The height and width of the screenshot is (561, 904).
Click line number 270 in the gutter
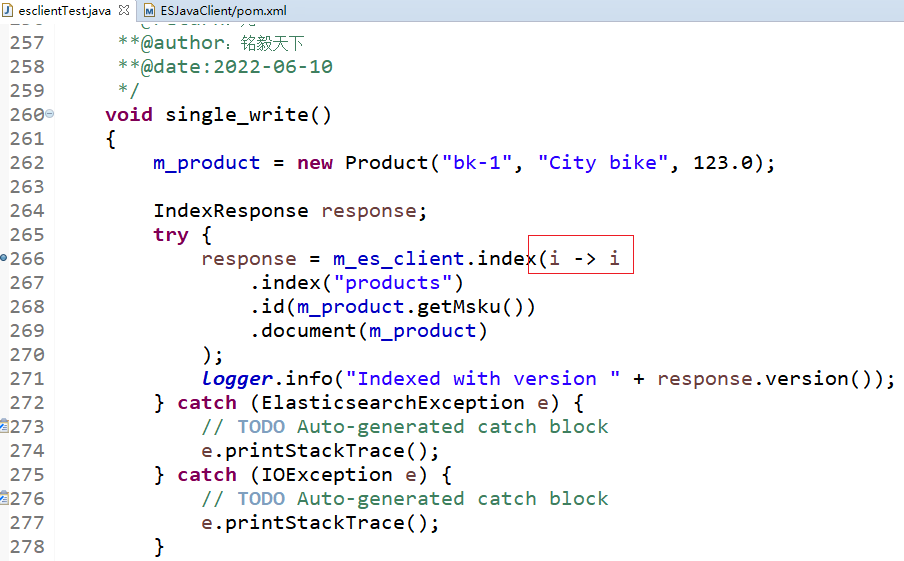point(27,355)
